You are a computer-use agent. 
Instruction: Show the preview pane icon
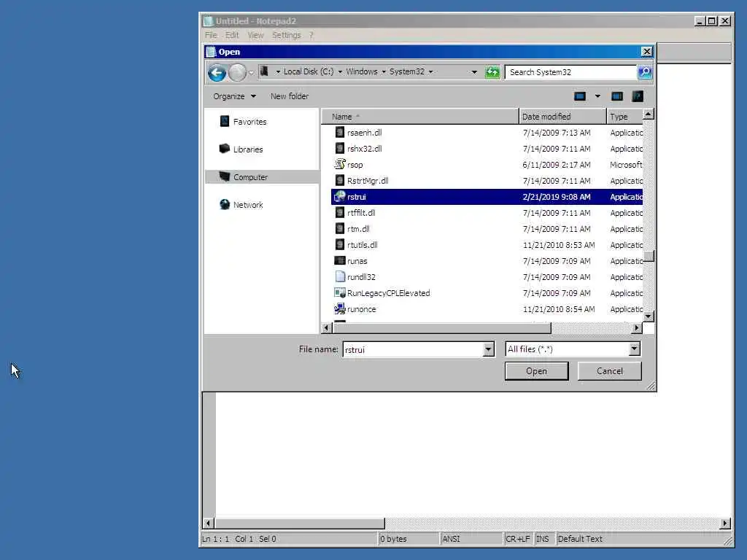(x=617, y=96)
